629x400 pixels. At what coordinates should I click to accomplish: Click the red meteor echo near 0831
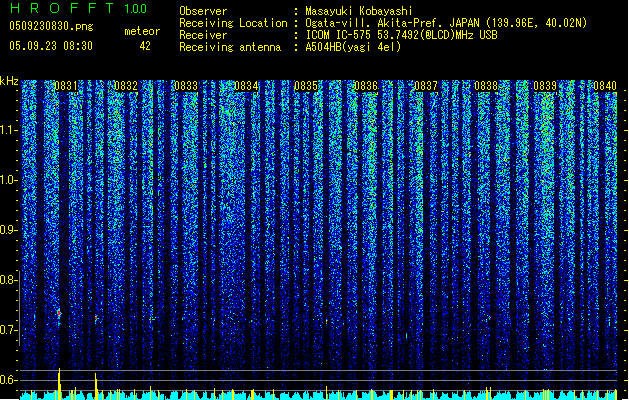pos(59,313)
